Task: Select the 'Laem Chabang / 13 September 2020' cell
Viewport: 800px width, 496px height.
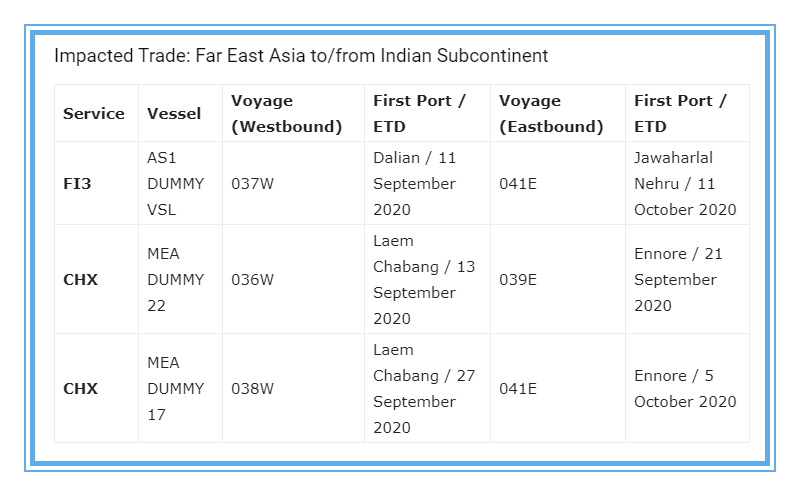Action: pos(424,280)
